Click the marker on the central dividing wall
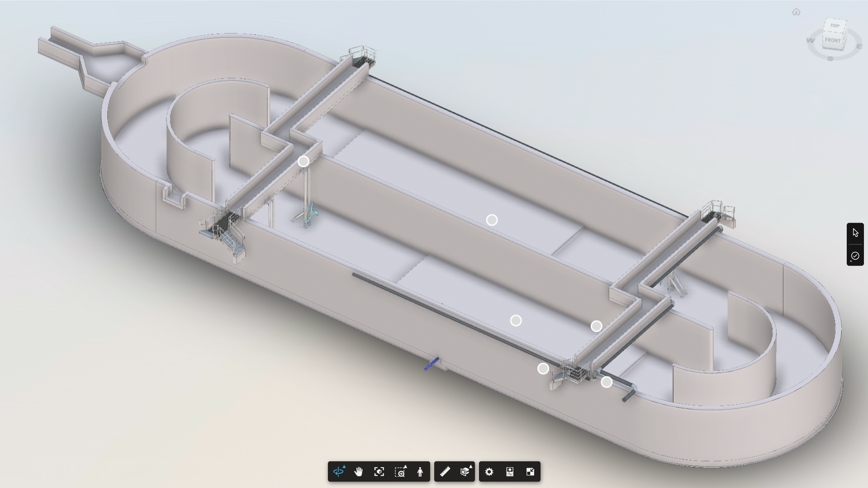868x488 pixels. coord(492,220)
